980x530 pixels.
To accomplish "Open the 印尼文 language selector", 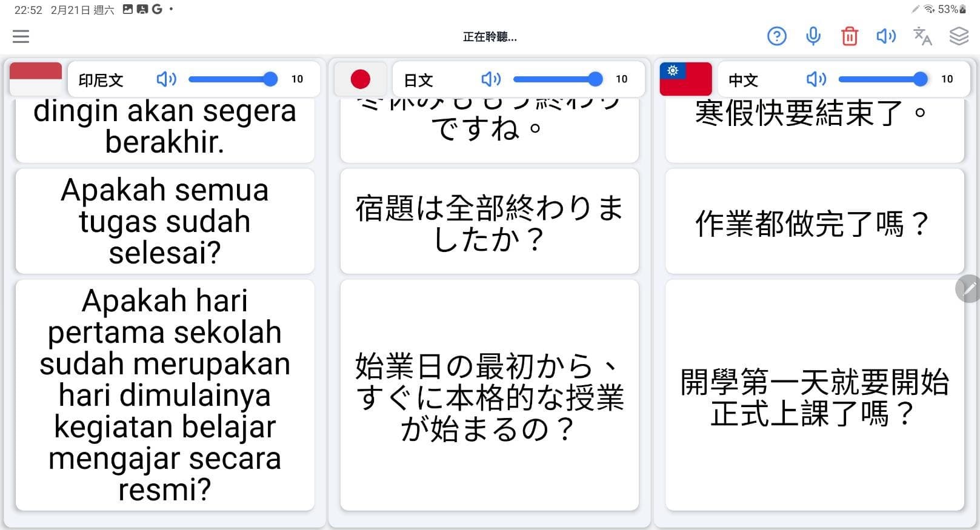I will [x=101, y=79].
